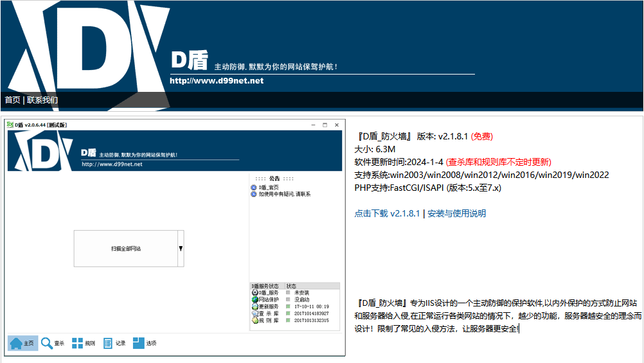Image resolution: width=644 pixels, height=363 pixels.
Task: Click the red (免费) label
Action: coord(482,137)
